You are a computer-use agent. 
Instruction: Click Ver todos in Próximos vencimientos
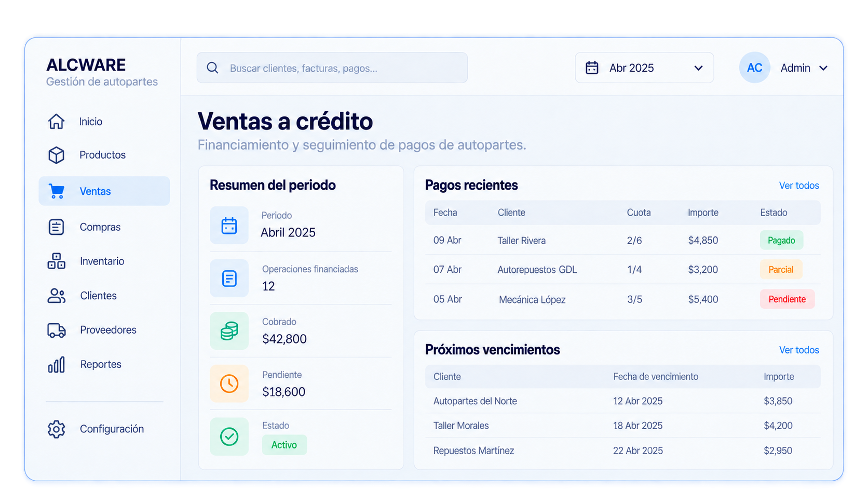[x=799, y=350]
